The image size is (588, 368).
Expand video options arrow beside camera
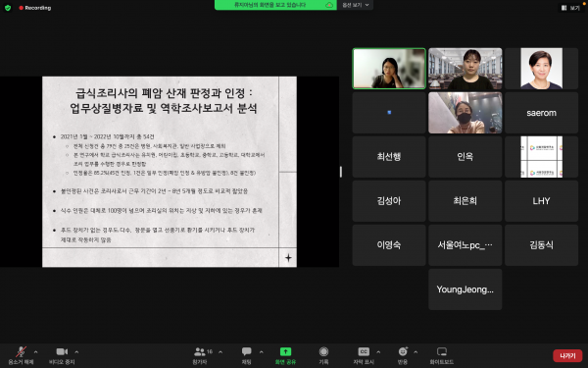(x=76, y=352)
